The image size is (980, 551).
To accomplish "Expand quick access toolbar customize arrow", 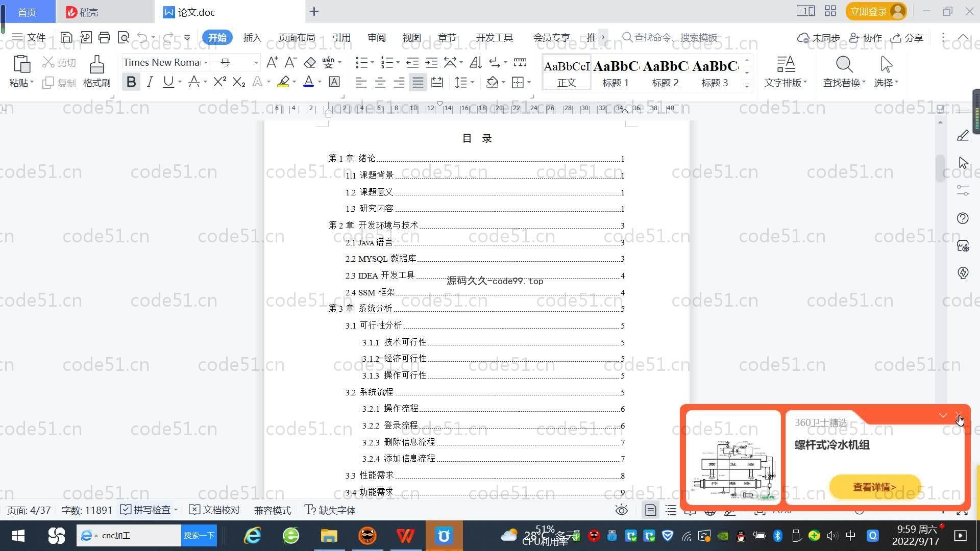I will pos(187,37).
